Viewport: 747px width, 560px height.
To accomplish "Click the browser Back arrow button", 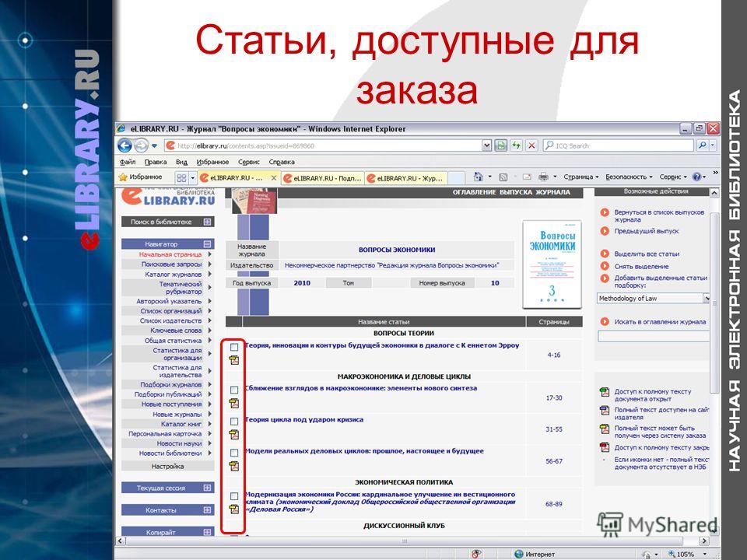I will pos(124,145).
